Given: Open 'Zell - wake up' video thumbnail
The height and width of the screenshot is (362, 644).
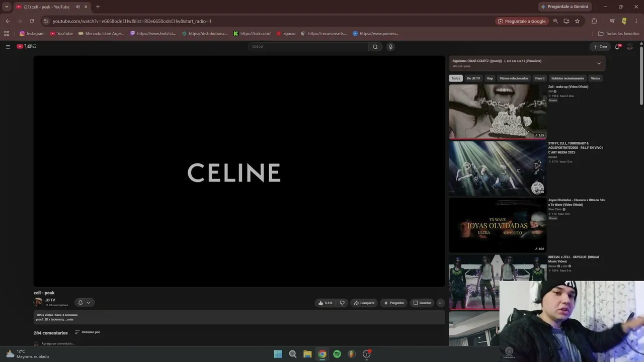Looking at the screenshot, I should pyautogui.click(x=498, y=112).
